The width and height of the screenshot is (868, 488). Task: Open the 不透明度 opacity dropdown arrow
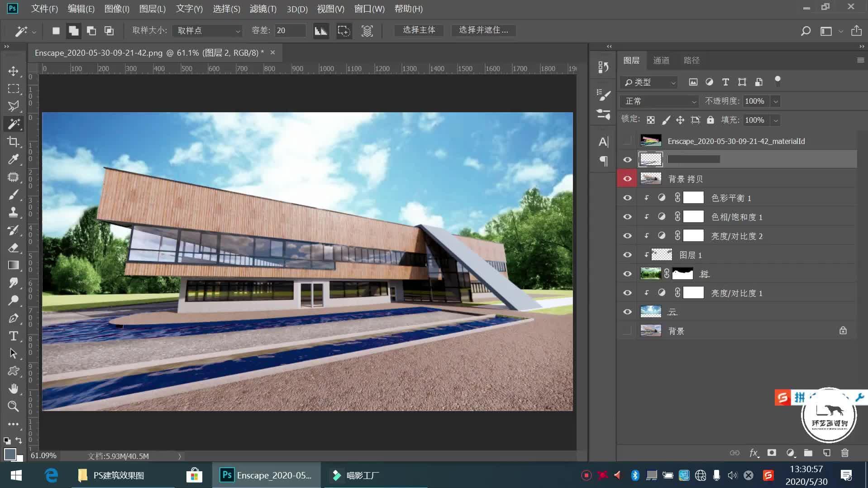pyautogui.click(x=776, y=101)
